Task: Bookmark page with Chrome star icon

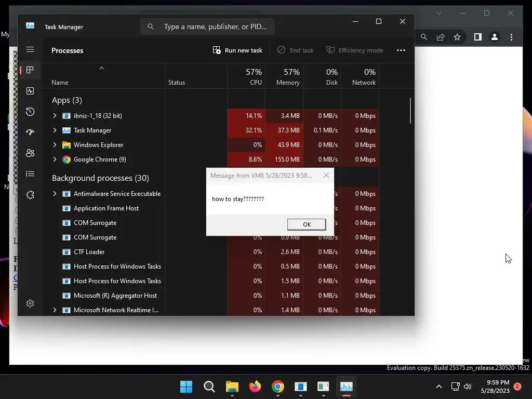Action: coord(457,37)
